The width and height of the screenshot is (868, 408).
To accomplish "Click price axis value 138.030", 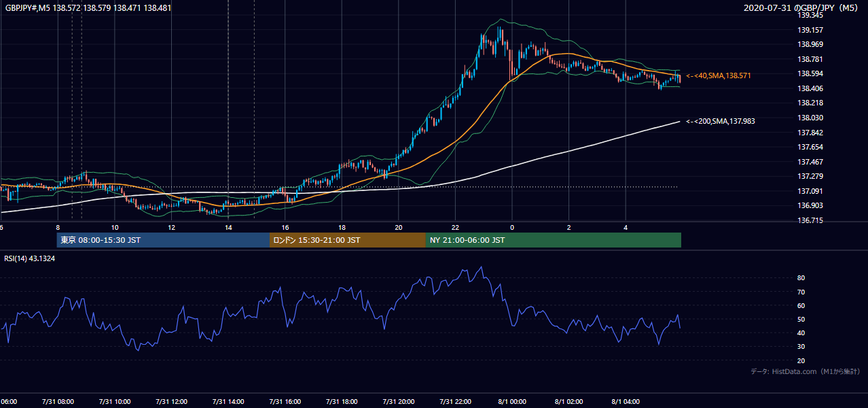I will click(810, 118).
